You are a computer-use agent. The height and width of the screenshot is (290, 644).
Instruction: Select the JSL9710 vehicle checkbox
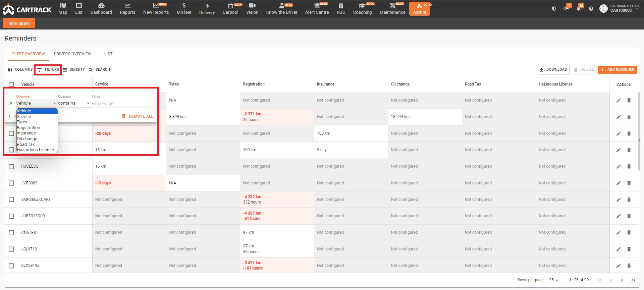coord(11,249)
